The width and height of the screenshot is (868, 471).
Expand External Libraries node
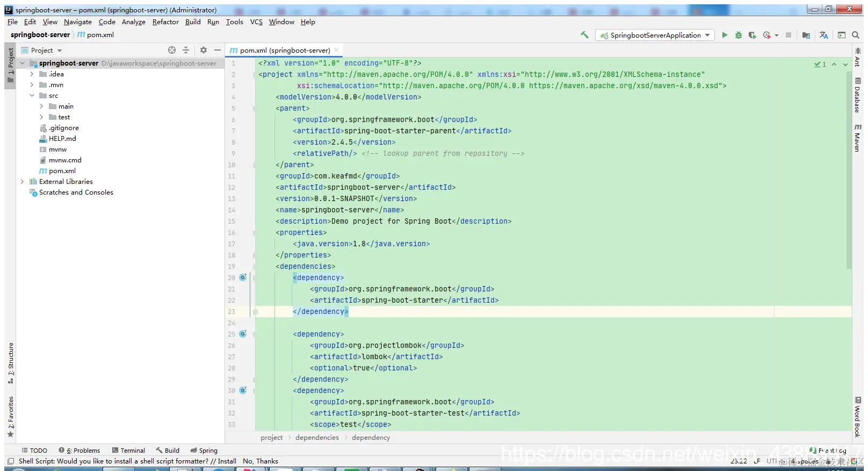click(x=22, y=182)
